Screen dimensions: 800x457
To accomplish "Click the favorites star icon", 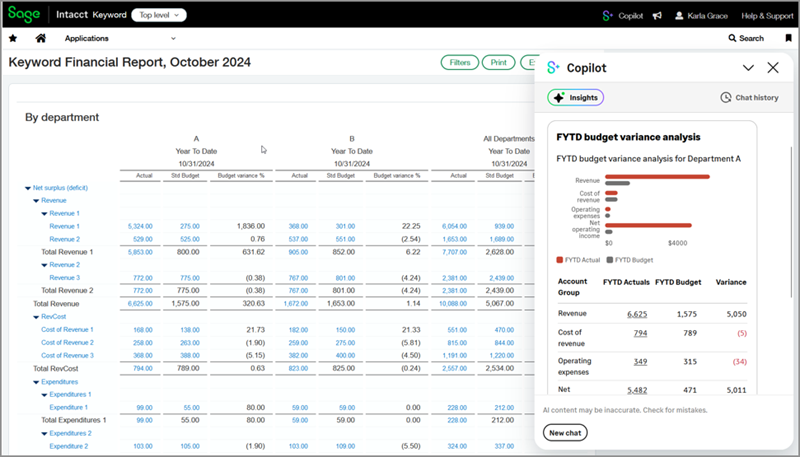I will tap(13, 38).
